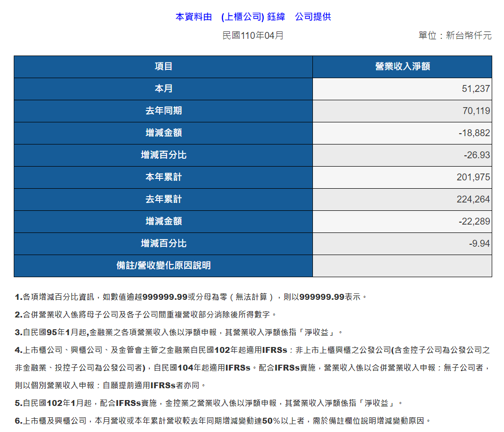Click footnote 1 about 999999.99
The height and width of the screenshot is (432, 504).
[191, 297]
